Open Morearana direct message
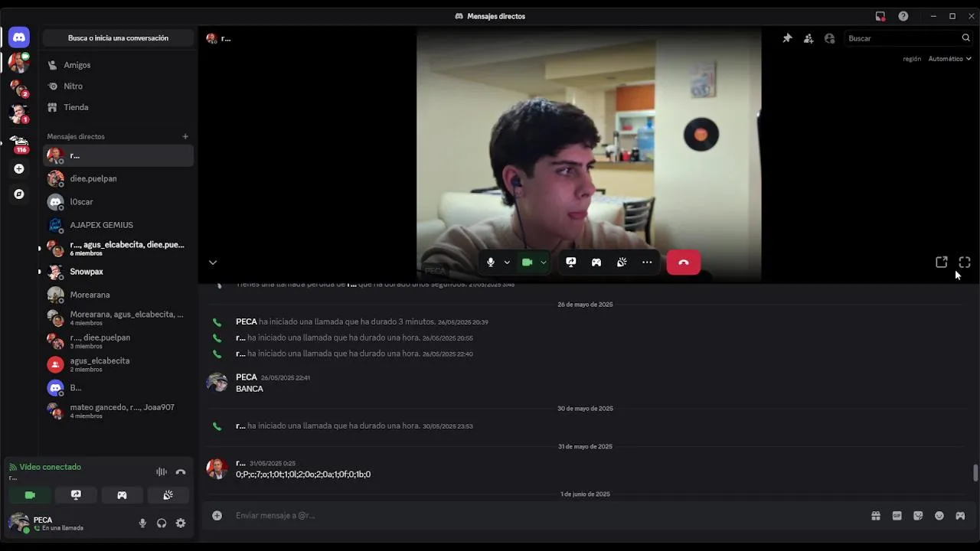 tap(118, 295)
